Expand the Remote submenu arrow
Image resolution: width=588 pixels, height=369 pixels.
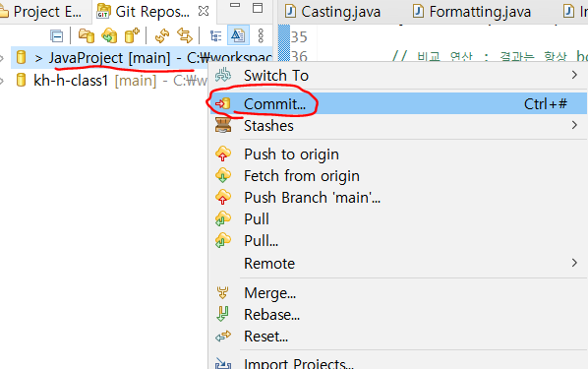(x=574, y=263)
